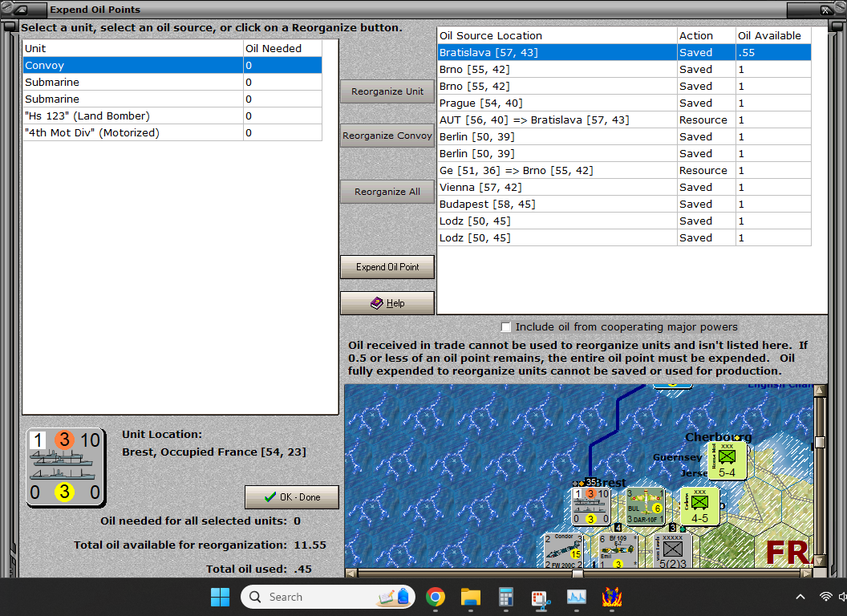Open the Help button
This screenshot has width=847, height=616.
[x=387, y=303]
